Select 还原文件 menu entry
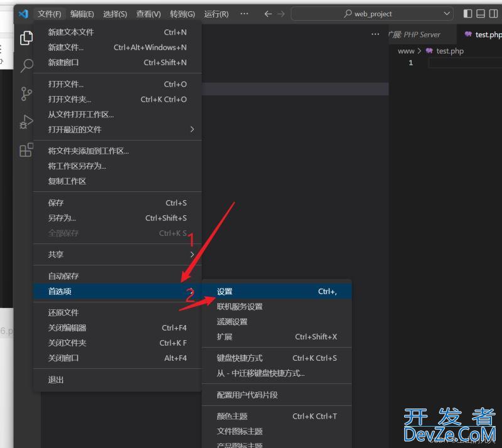 click(117, 312)
